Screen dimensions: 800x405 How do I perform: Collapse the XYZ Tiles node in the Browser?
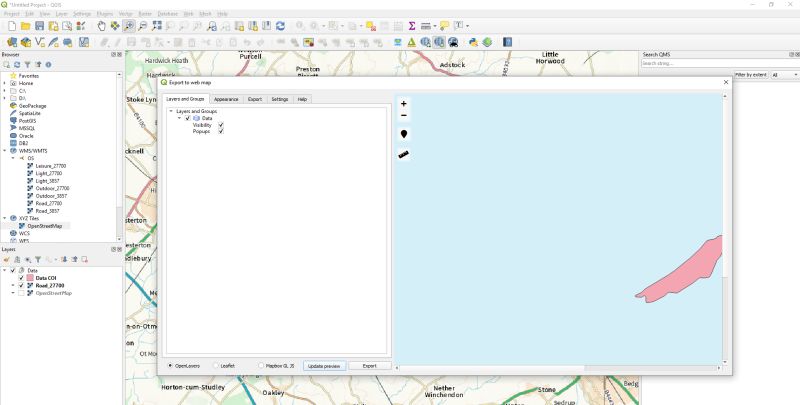[5, 218]
